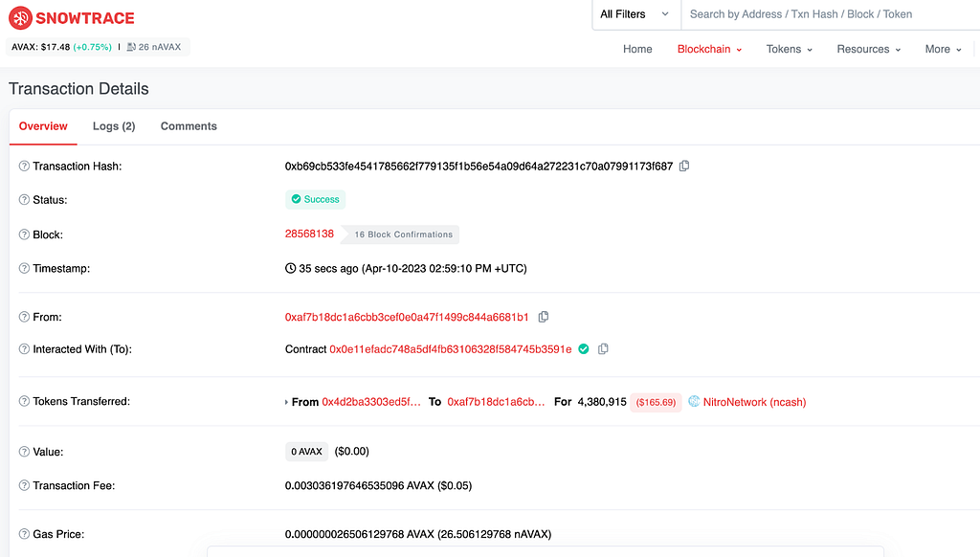Image resolution: width=980 pixels, height=557 pixels.
Task: Click help icon beside Transaction Hash
Action: pos(24,166)
